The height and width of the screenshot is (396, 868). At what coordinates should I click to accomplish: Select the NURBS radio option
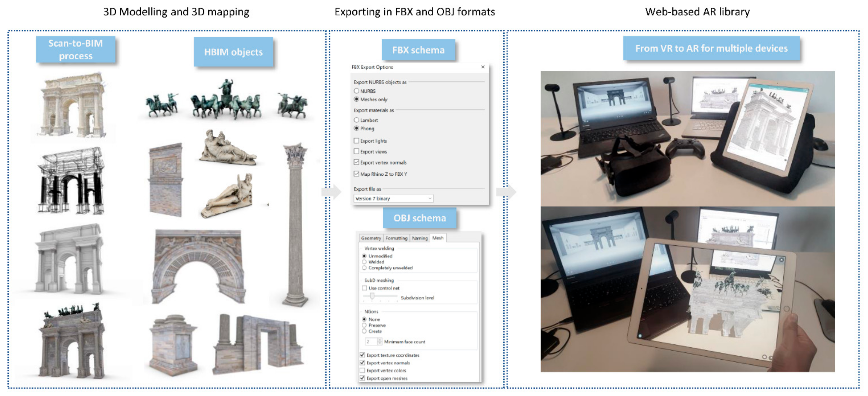(356, 91)
